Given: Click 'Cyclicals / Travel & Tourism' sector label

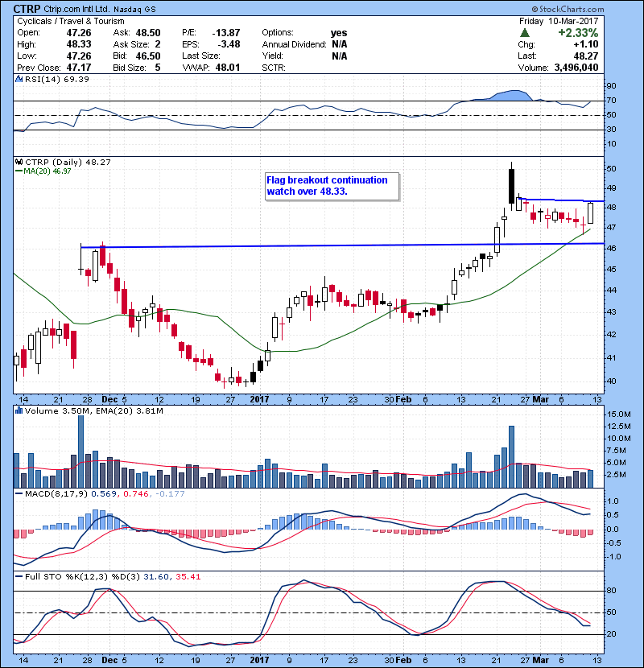Looking at the screenshot, I should (71, 21).
